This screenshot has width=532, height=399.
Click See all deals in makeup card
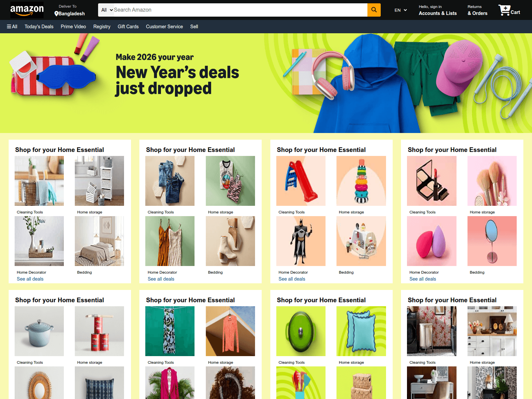(423, 279)
